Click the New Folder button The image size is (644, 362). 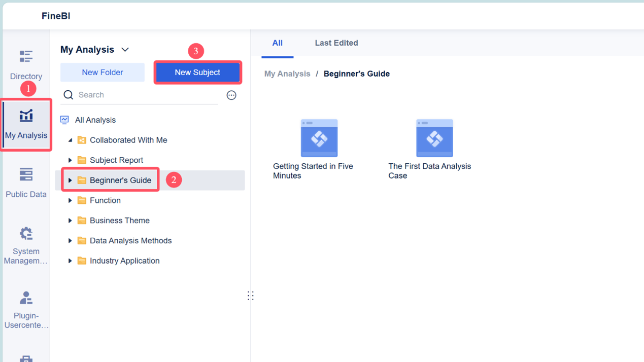[103, 73]
